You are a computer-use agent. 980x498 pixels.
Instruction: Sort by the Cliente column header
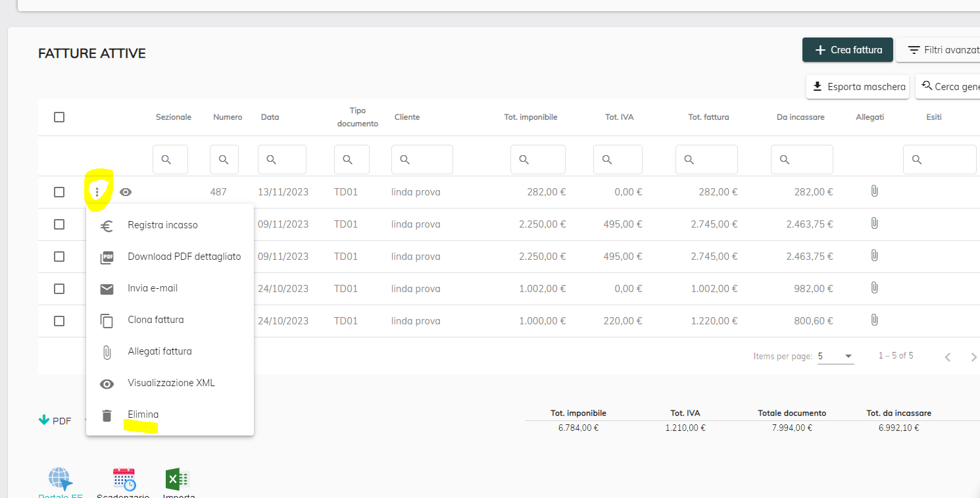coord(407,117)
